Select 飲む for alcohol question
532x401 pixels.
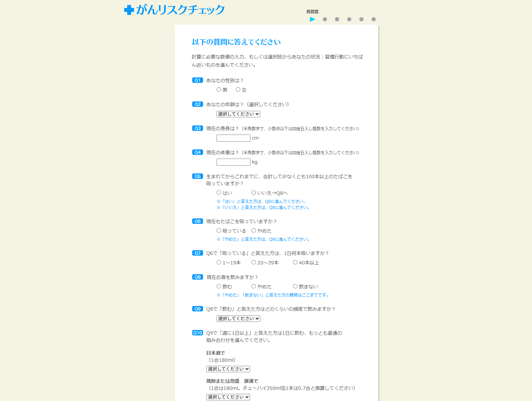[219, 286]
